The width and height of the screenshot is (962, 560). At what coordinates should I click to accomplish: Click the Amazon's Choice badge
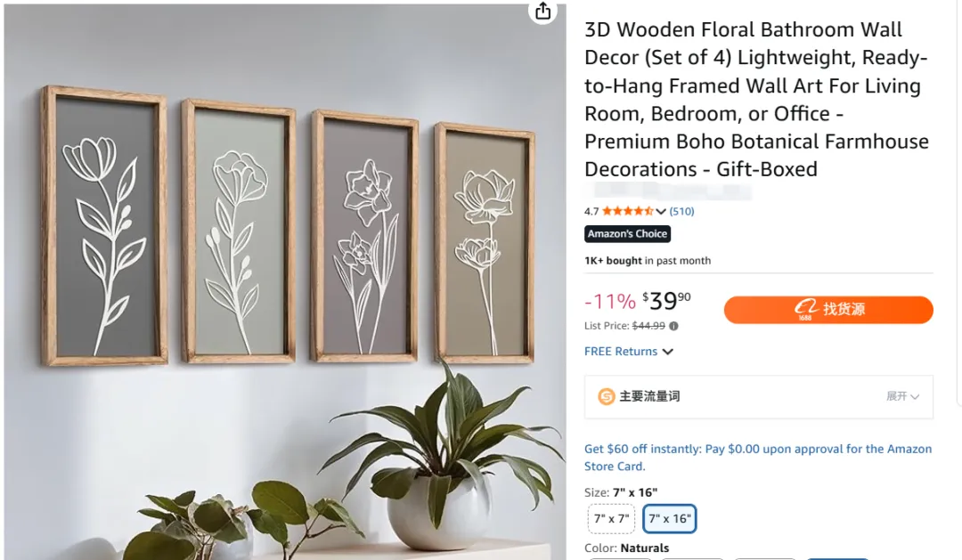point(627,233)
